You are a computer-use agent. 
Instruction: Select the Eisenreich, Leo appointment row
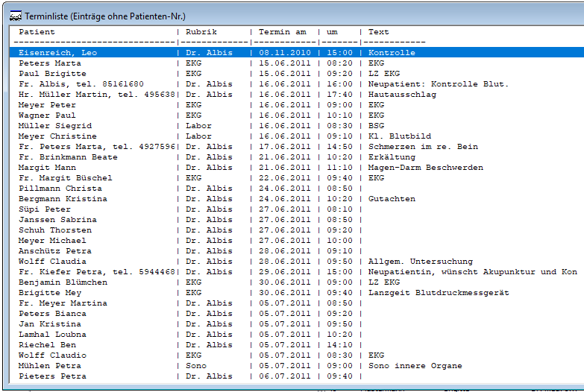click(x=296, y=52)
